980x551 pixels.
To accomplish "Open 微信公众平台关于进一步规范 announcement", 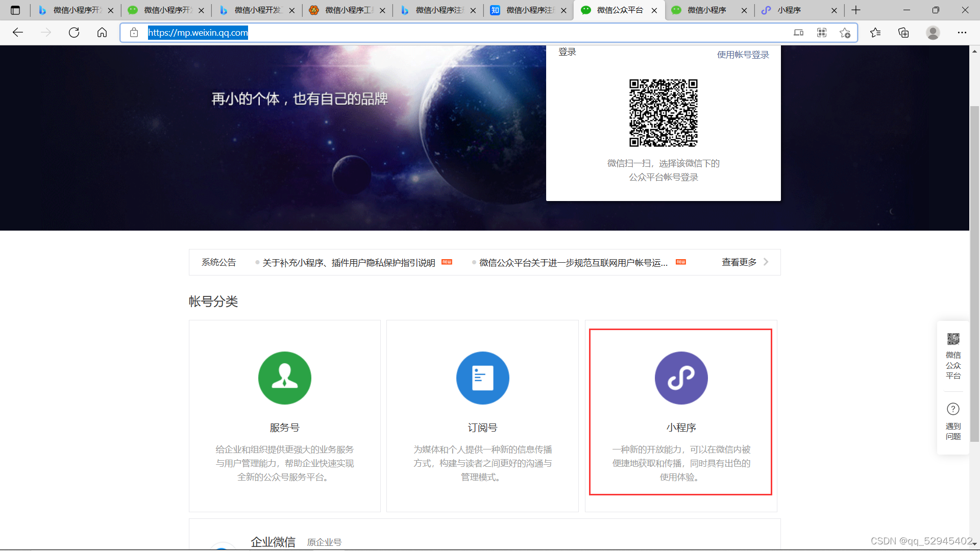I will click(x=573, y=263).
